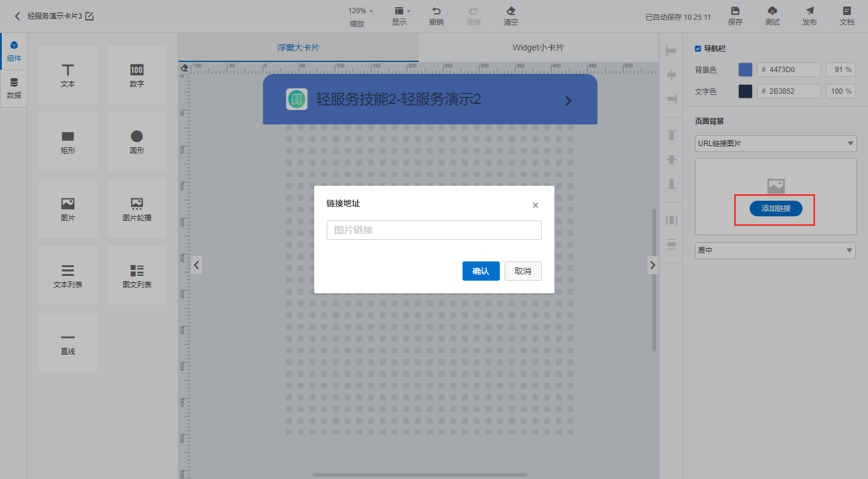Open the URL链接图片 dropdown

pos(775,144)
